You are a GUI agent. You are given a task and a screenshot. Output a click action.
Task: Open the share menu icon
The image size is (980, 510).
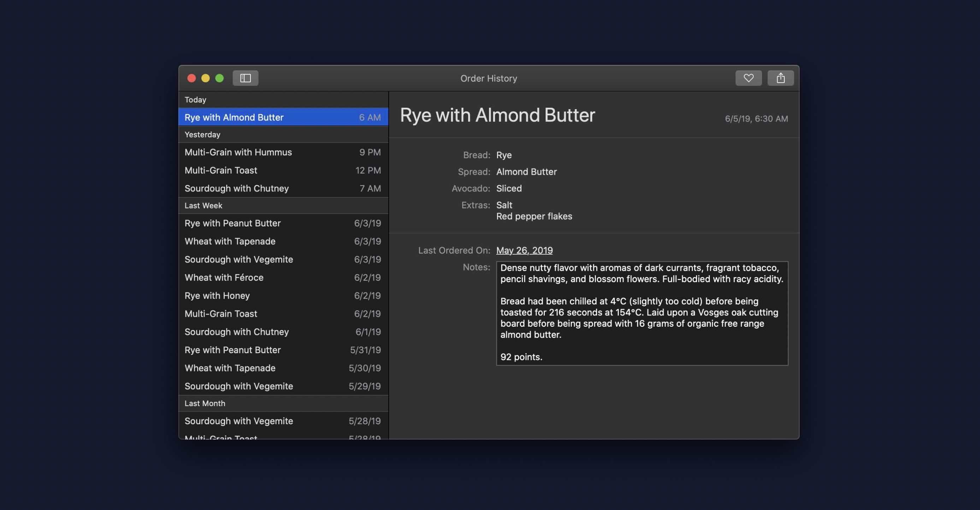(780, 78)
